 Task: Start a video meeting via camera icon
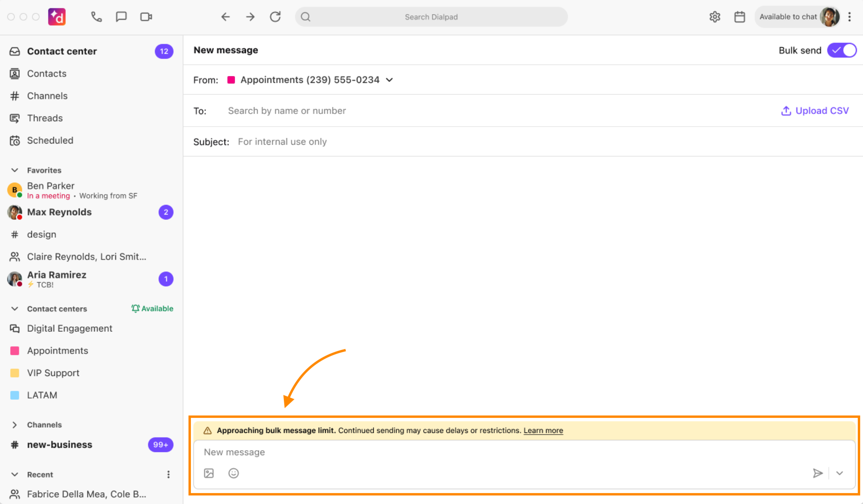(146, 17)
